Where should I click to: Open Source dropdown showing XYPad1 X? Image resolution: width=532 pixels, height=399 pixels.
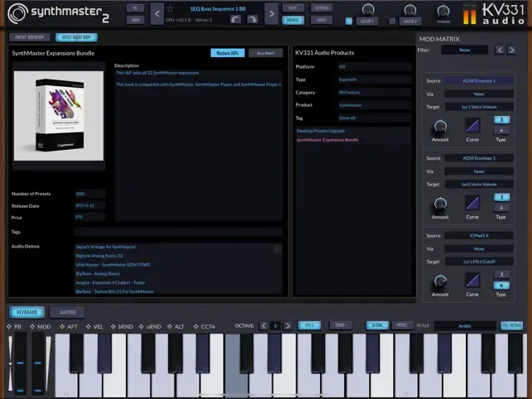(479, 235)
